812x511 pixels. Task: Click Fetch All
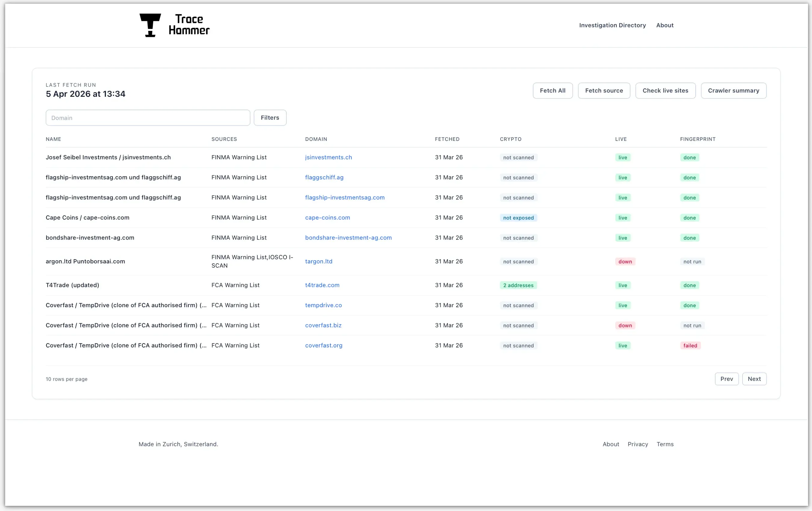(553, 90)
